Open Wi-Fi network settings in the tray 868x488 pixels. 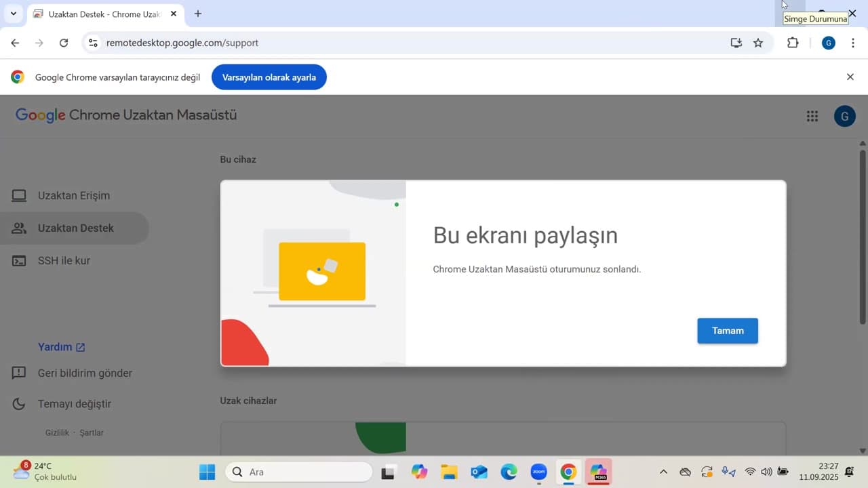click(750, 472)
